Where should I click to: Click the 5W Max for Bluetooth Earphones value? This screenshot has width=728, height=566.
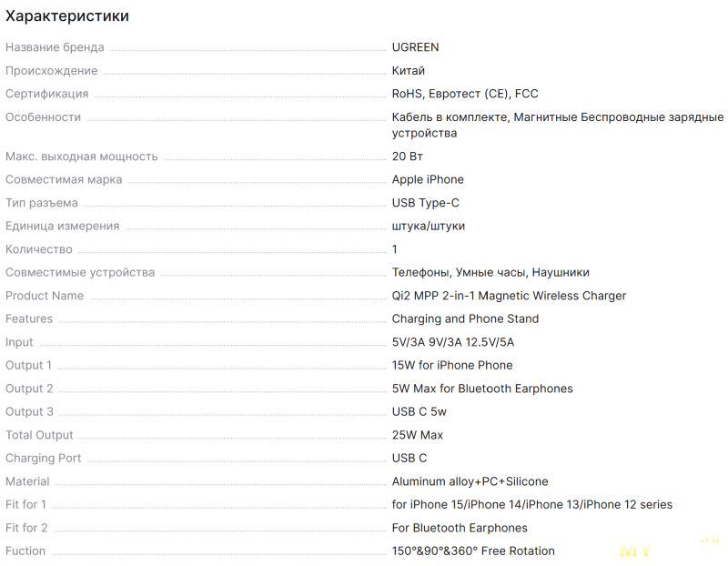coord(482,389)
